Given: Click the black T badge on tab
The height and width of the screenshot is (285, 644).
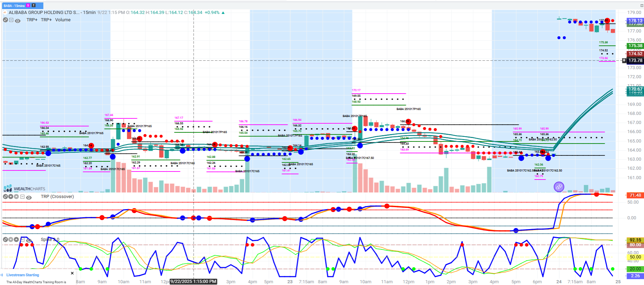Looking at the screenshot, I should tap(34, 6).
